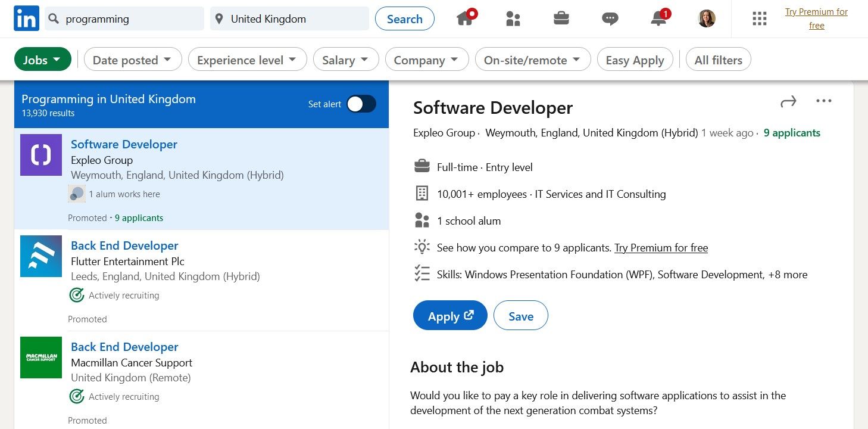This screenshot has height=429, width=868.
Task: Open the My Network icon
Action: (x=513, y=18)
